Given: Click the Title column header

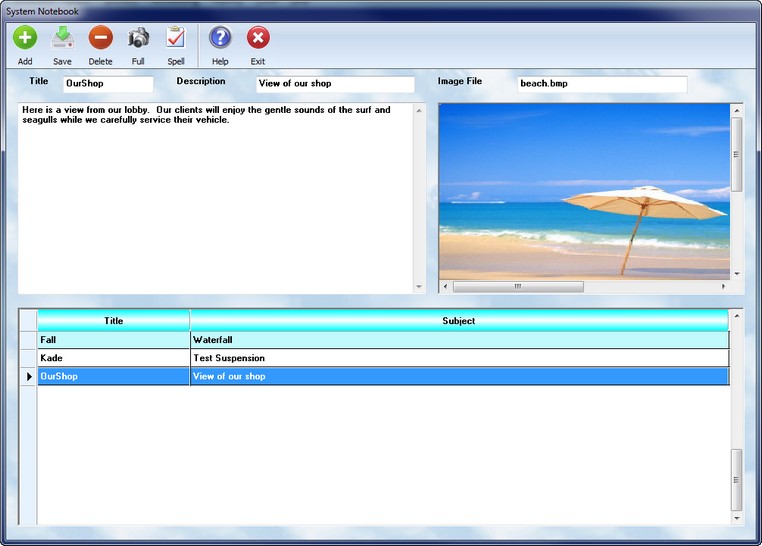Looking at the screenshot, I should coord(113,321).
